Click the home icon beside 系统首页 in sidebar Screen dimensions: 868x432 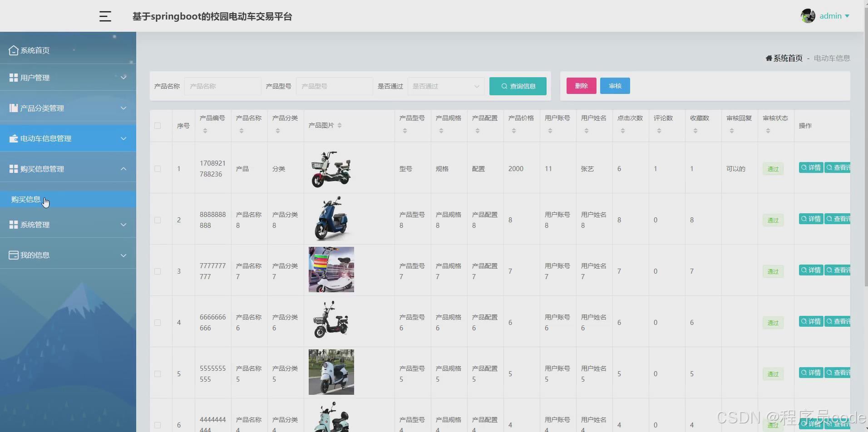pos(14,50)
